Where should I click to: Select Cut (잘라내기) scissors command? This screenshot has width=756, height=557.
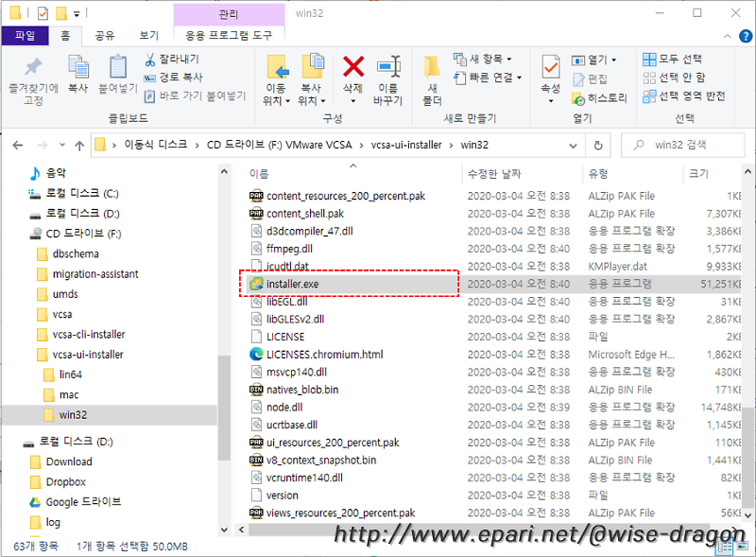(x=172, y=60)
